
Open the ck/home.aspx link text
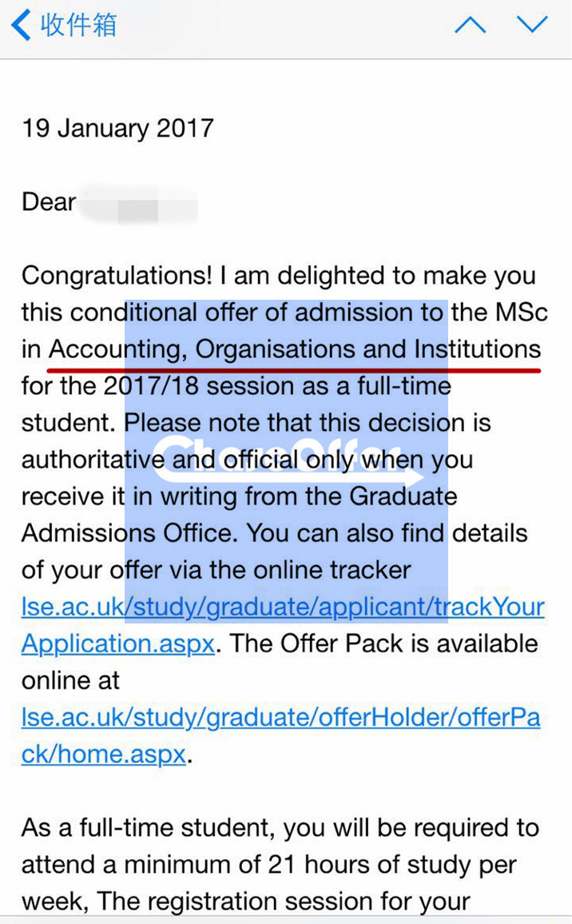click(x=105, y=755)
